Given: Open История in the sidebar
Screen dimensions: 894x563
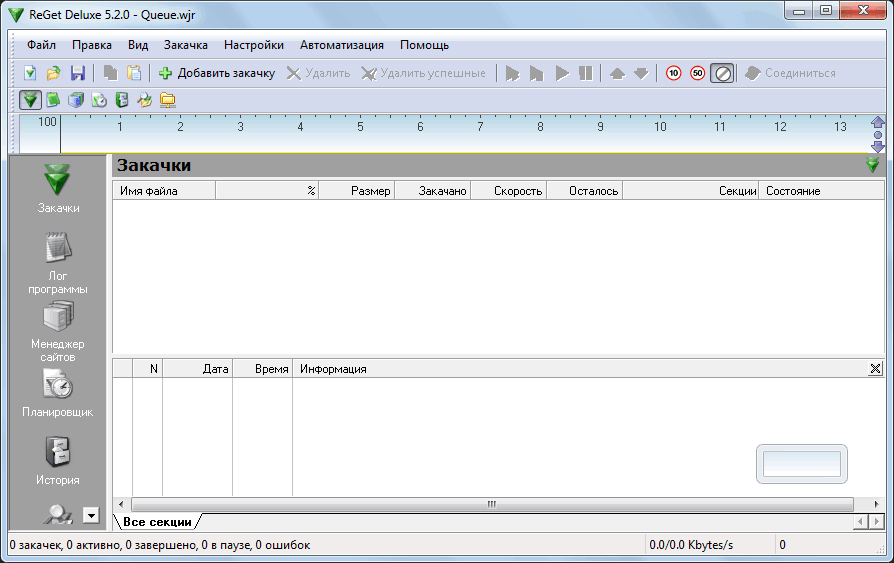Looking at the screenshot, I should coord(58,460).
